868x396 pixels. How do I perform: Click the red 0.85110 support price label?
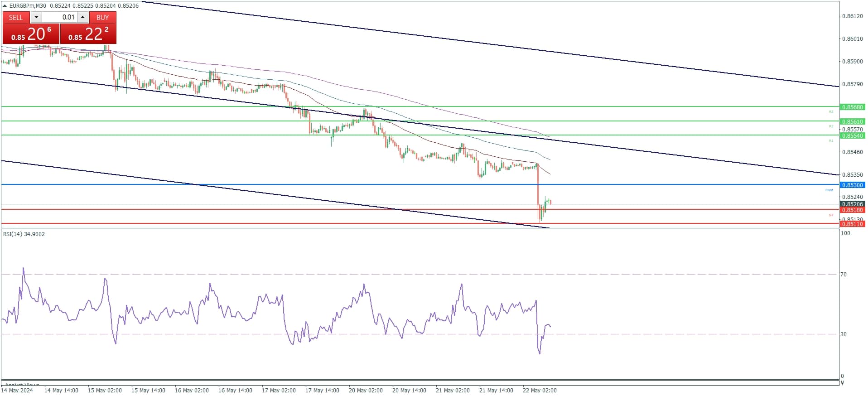[x=852, y=224]
